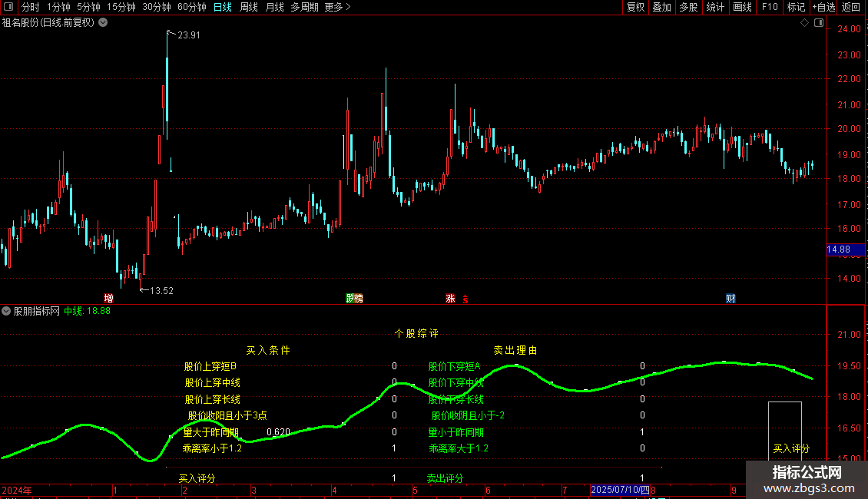Image resolution: width=868 pixels, height=499 pixels.
Task: Click the 量小于昨同期 sell reason
Action: [456, 432]
